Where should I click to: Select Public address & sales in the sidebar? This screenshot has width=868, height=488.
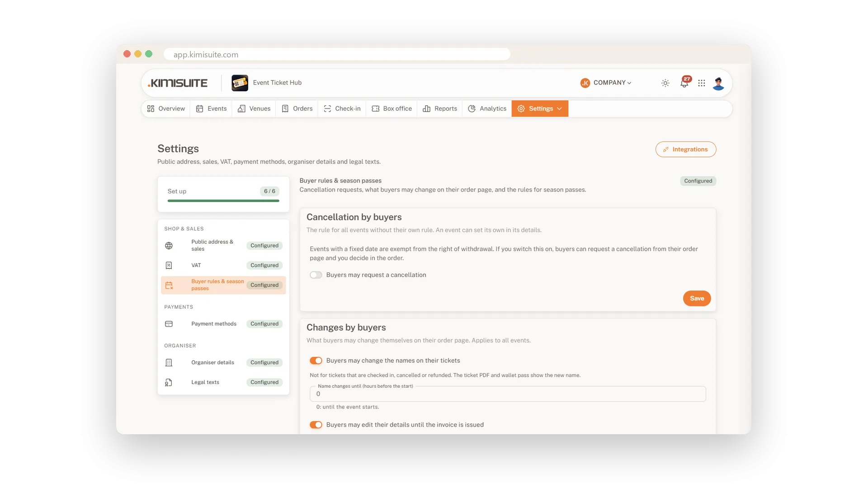click(x=223, y=246)
